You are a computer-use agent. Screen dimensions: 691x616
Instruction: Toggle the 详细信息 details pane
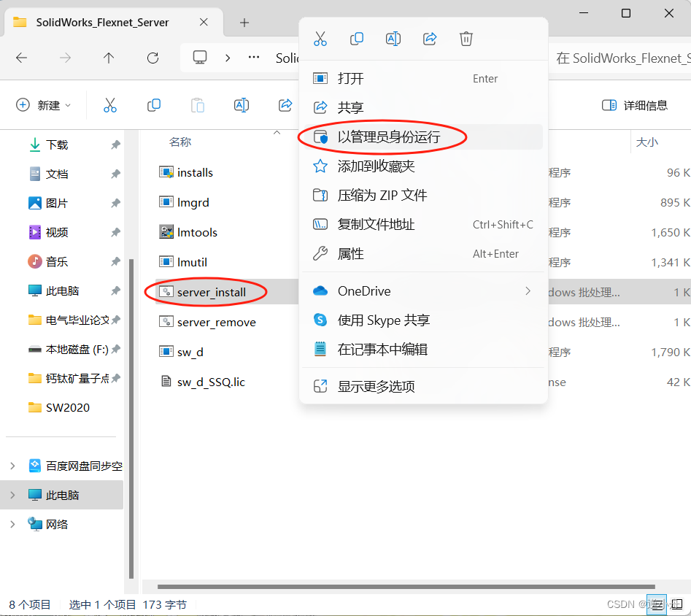(x=635, y=105)
